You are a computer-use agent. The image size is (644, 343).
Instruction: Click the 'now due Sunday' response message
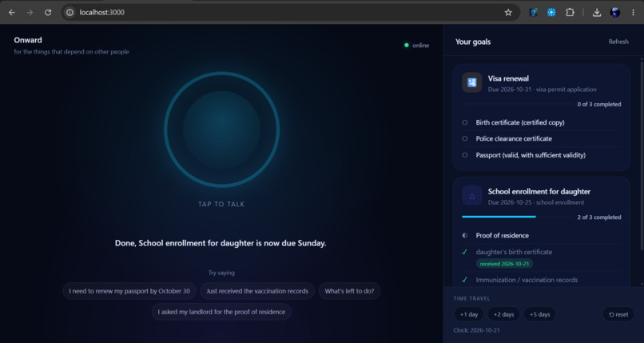[221, 243]
